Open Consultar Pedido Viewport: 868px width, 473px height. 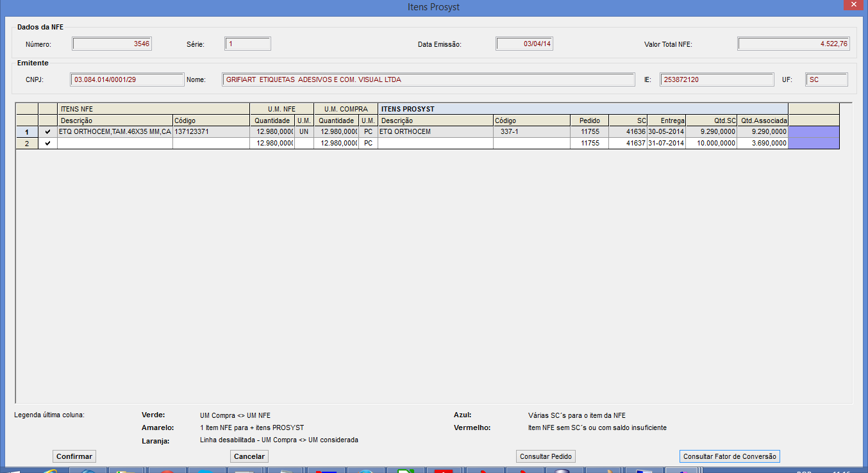click(546, 456)
